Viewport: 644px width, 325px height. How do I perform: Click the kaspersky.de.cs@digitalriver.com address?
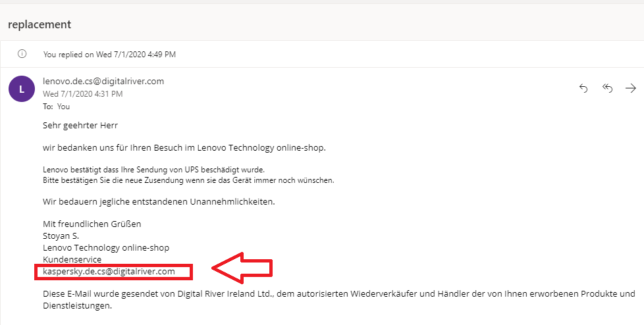[109, 271]
